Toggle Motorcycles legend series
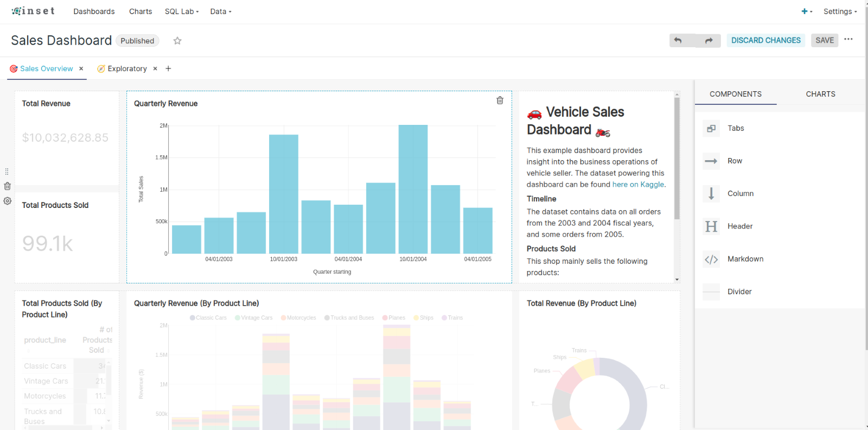The height and width of the screenshot is (430, 868). [298, 318]
